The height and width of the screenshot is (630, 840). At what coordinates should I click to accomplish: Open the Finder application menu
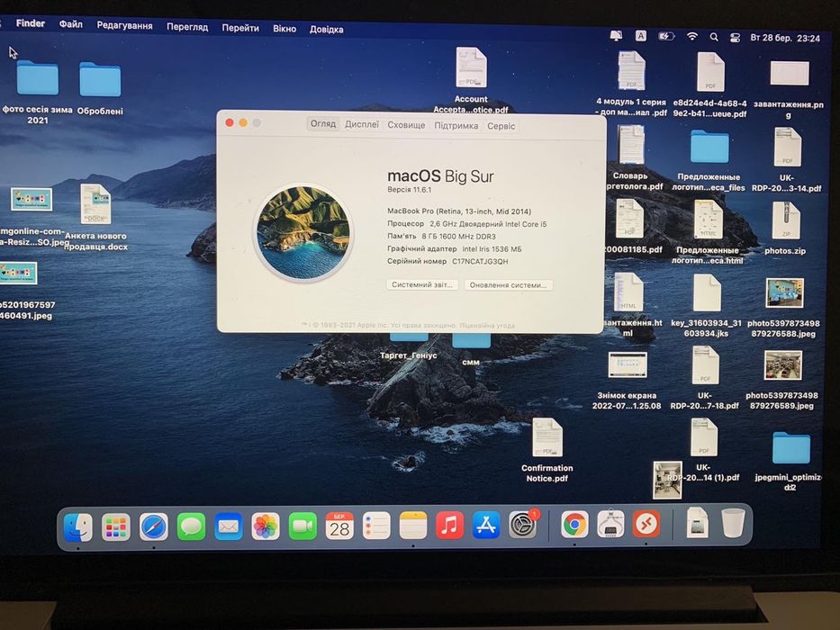click(31, 23)
